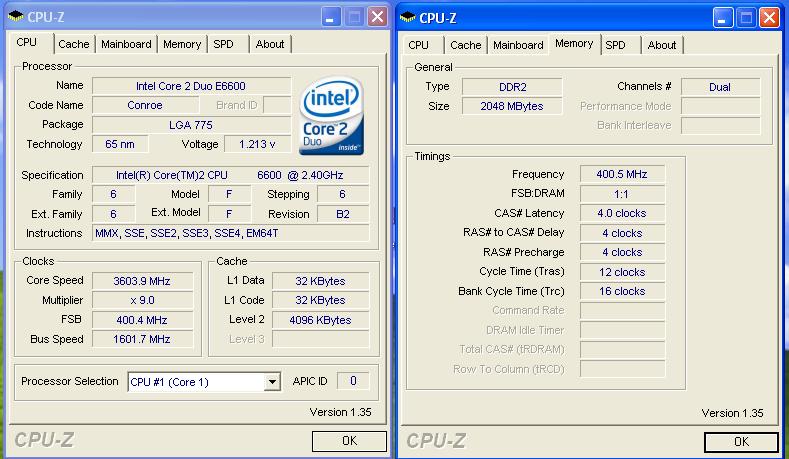
Task: Click OK in the left CPU-Z window
Action: point(349,441)
